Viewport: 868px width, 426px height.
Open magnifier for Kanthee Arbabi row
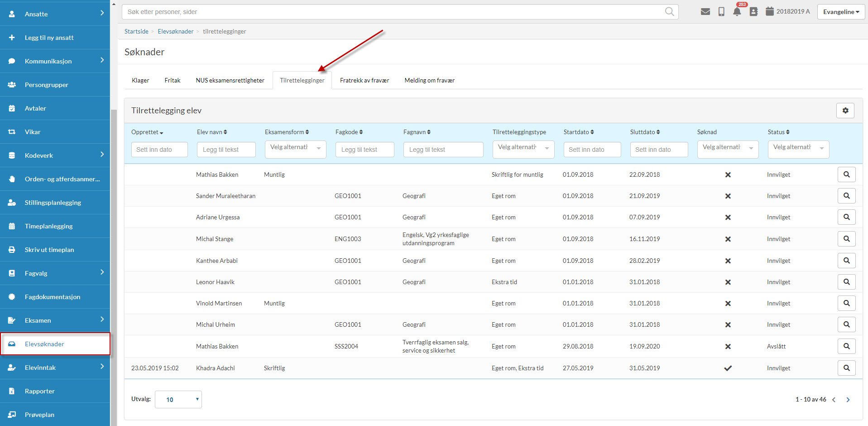pyautogui.click(x=846, y=261)
